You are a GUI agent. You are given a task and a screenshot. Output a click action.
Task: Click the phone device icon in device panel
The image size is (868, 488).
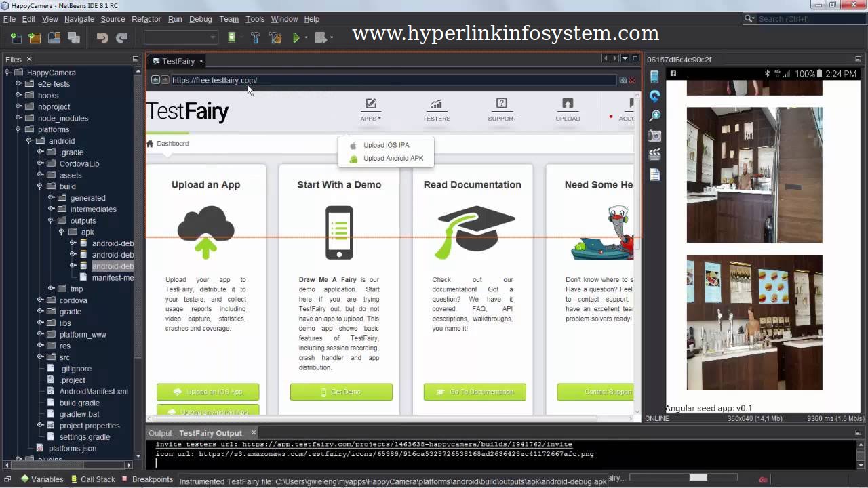(654, 77)
